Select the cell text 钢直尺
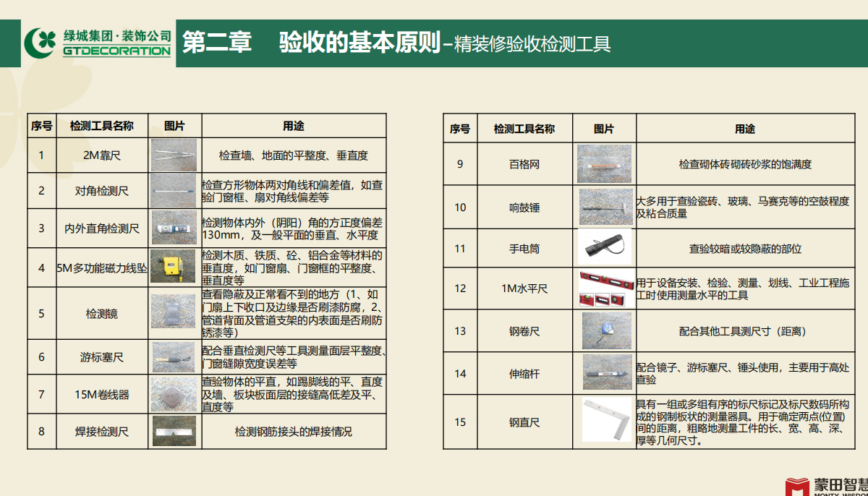Screen dimensions: 868x496 (524, 422)
